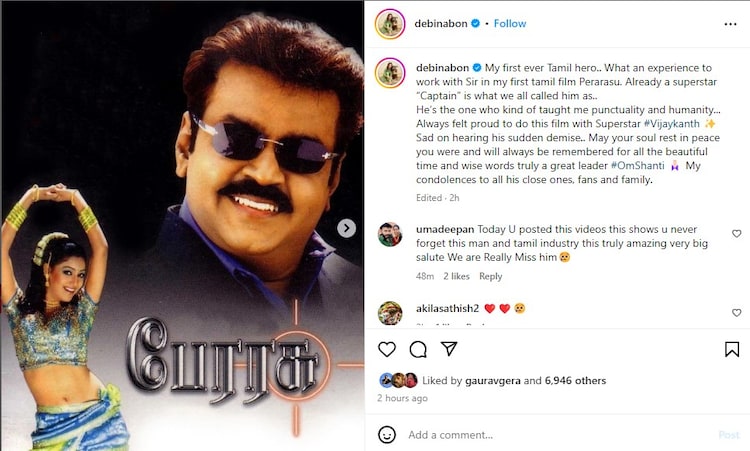Save the post with the bookmark icon
This screenshot has height=451, width=750.
point(732,349)
